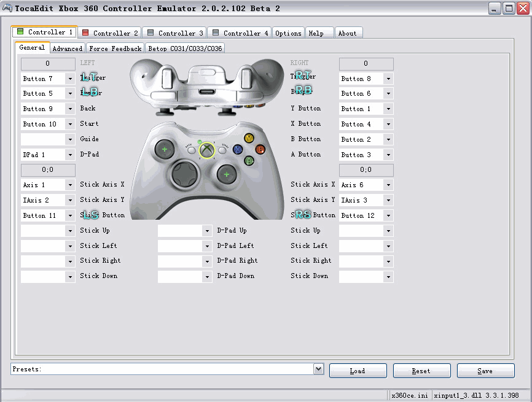Open the Presets dropdown arrow
The width and height of the screenshot is (532, 402).
point(318,369)
